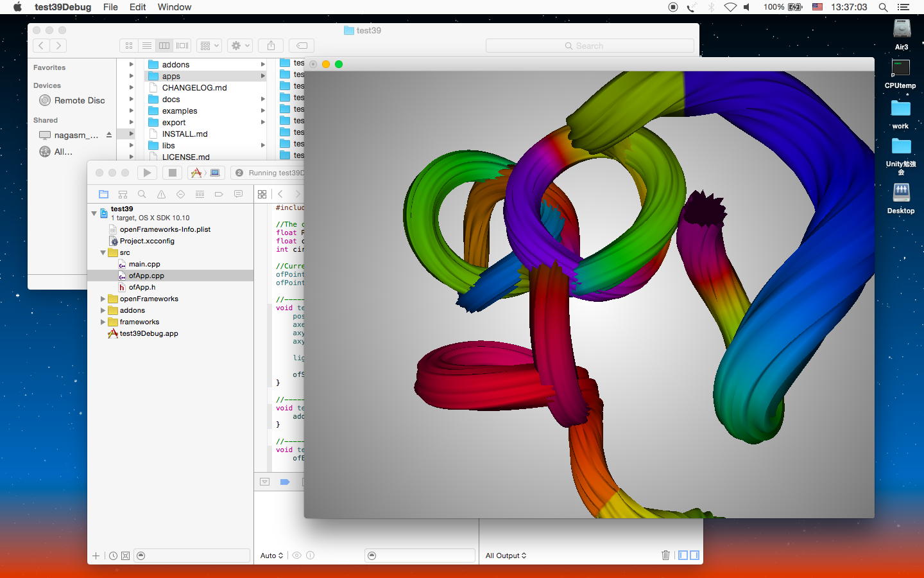Open the Symbol navigator hierarchy icon
Viewport: 924px width, 578px height.
[123, 194]
